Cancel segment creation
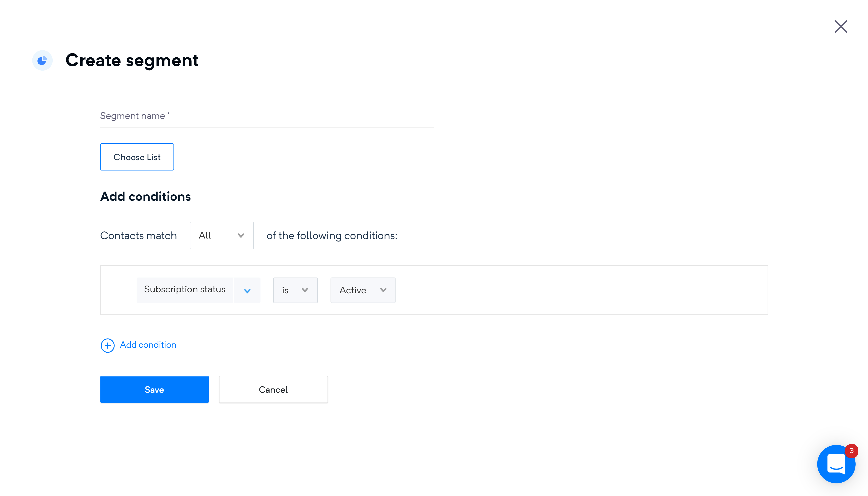Viewport: 868px width, 496px height. pyautogui.click(x=273, y=389)
